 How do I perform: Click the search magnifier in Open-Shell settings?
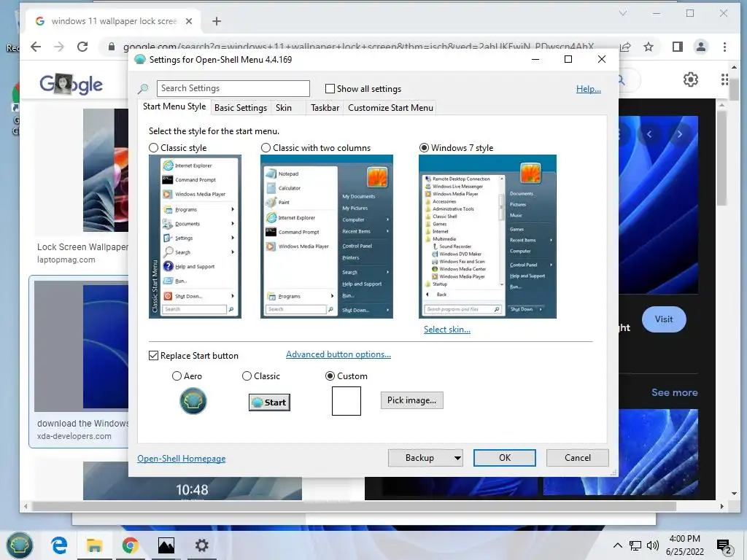pyautogui.click(x=144, y=88)
